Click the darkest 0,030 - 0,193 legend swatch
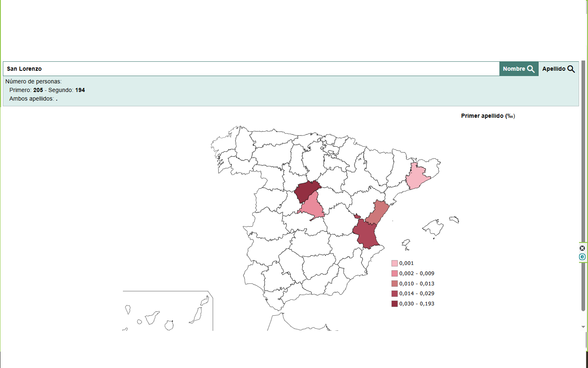Viewport: 588px width, 368px height. coord(394,304)
